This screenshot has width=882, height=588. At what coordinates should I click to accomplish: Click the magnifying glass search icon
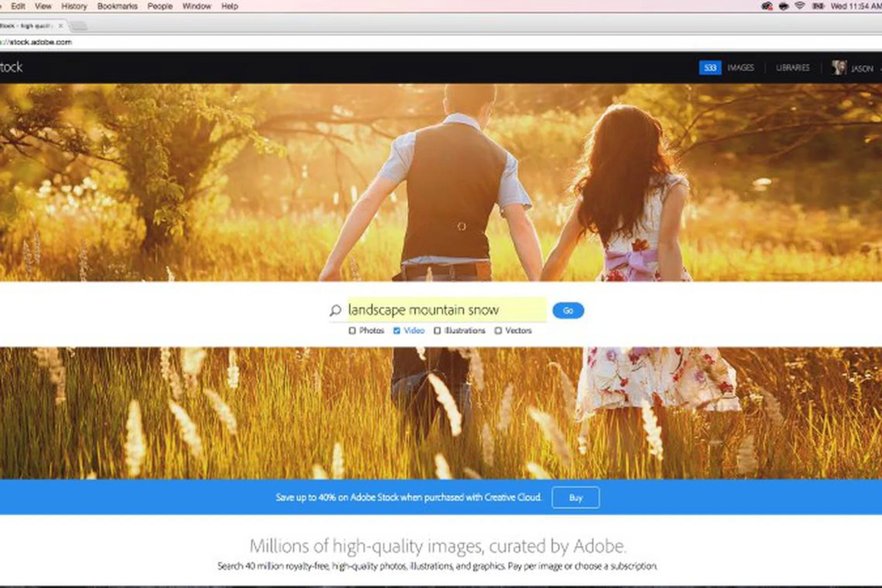pos(335,311)
